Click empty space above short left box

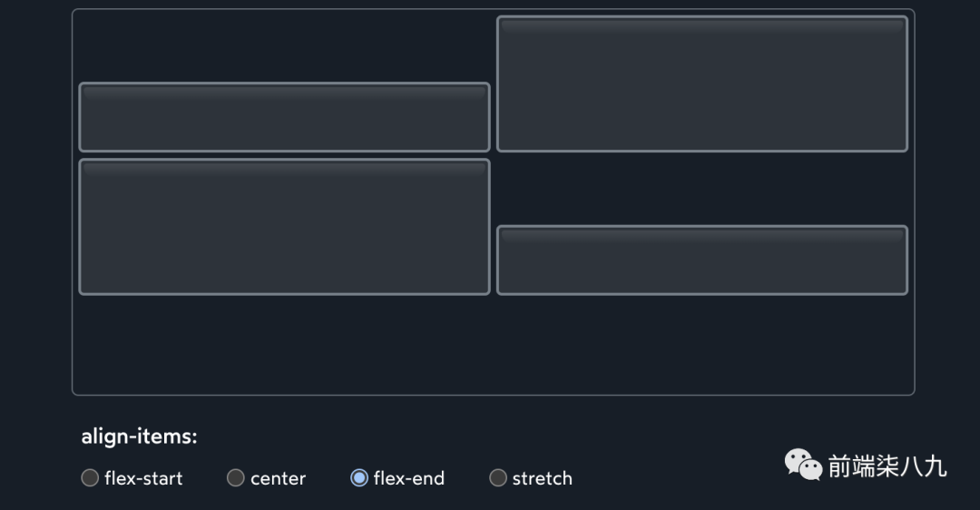[284, 47]
